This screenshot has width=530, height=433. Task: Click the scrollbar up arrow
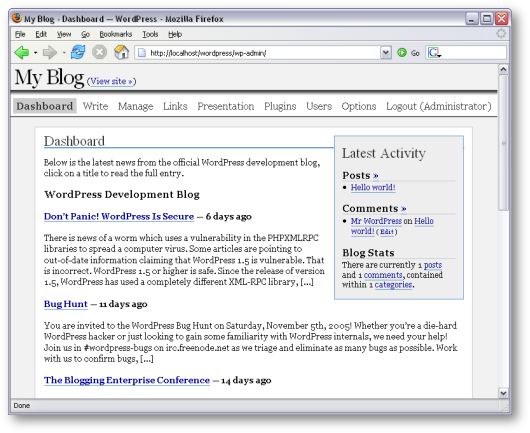(x=503, y=69)
